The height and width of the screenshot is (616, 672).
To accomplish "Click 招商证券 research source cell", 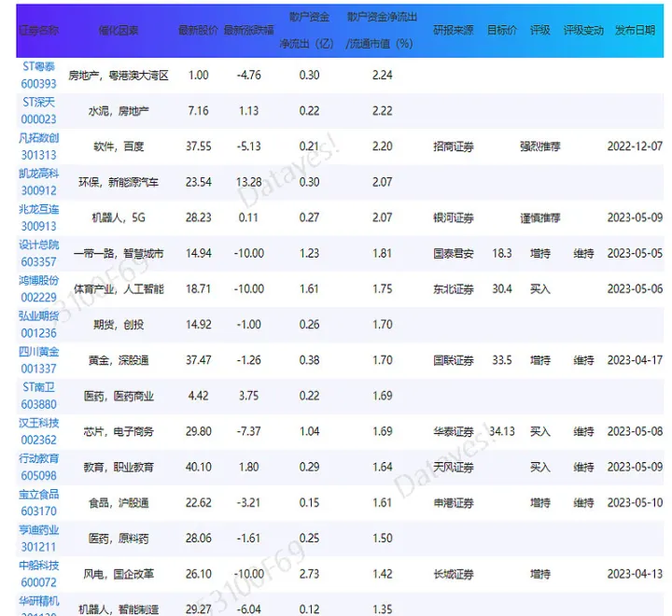I will pyautogui.click(x=454, y=147).
